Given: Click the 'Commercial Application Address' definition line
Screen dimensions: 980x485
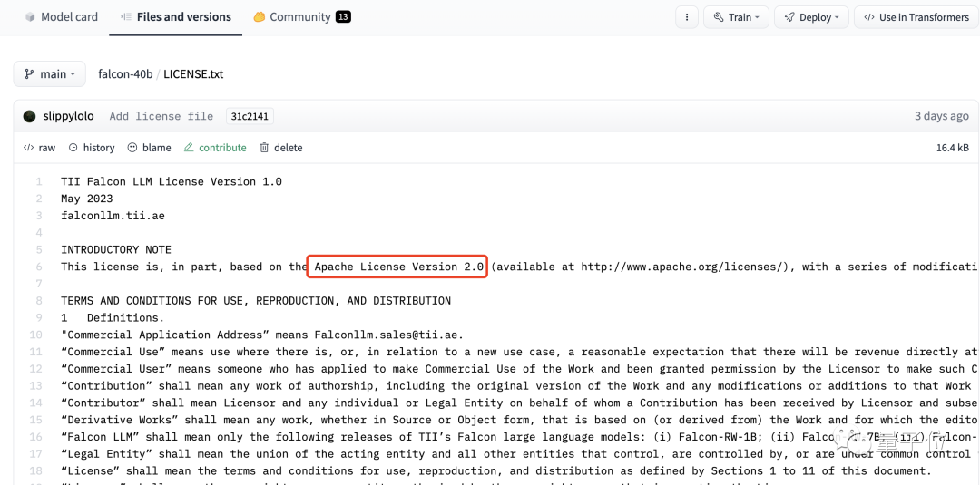Looking at the screenshot, I should pyautogui.click(x=262, y=335).
